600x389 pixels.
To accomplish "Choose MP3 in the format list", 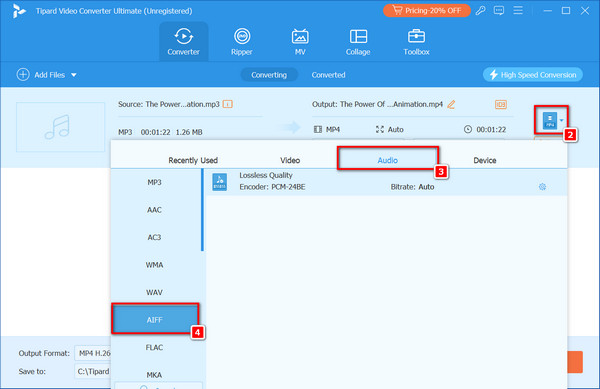I will tap(155, 182).
